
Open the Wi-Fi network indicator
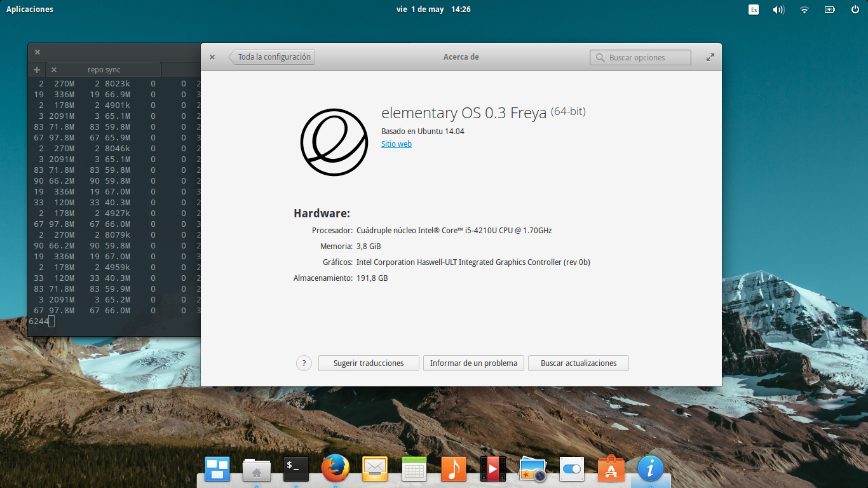804,10
